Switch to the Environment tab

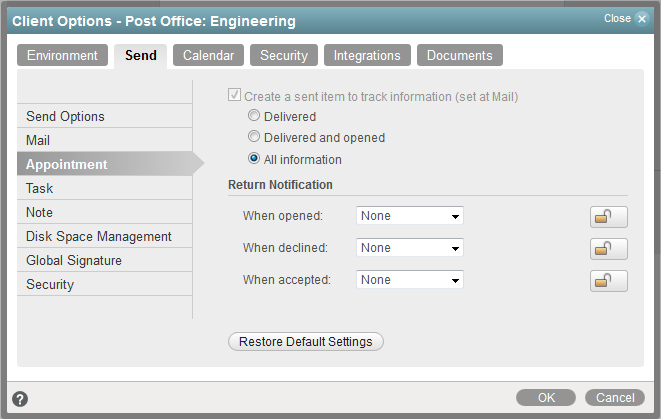62,56
